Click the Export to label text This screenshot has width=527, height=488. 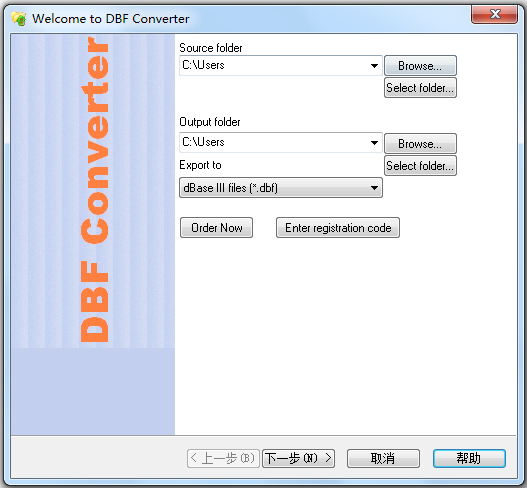[x=200, y=165]
